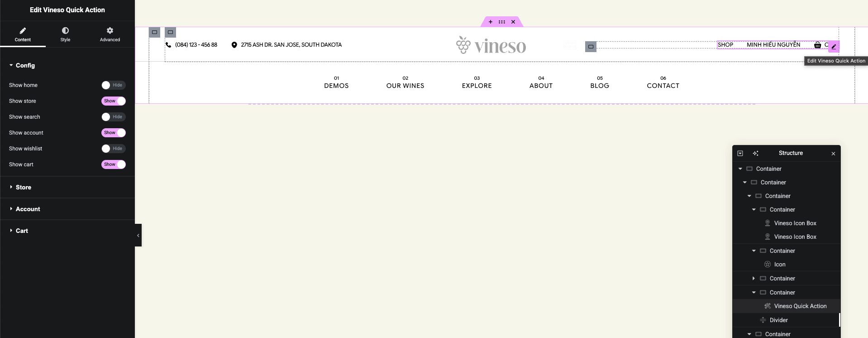The height and width of the screenshot is (338, 868).
Task: Click the add section plus icon
Action: coord(490,22)
